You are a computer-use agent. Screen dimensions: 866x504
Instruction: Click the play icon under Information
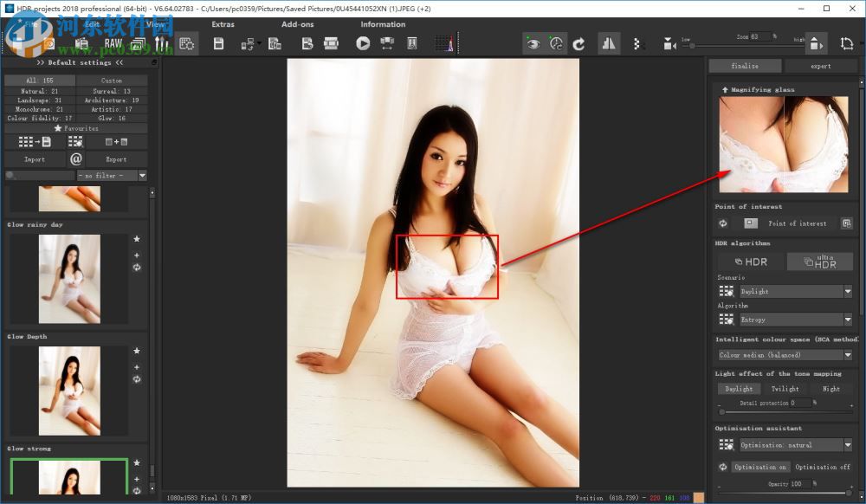click(363, 43)
